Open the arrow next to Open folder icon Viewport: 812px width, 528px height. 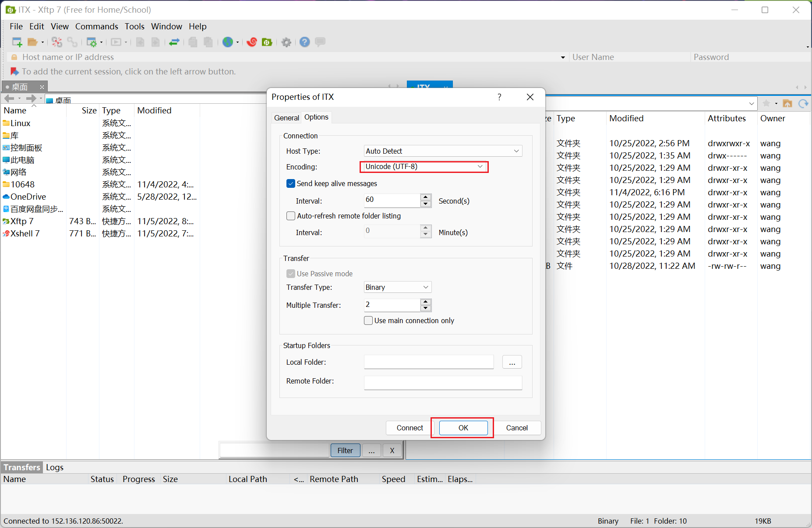tap(42, 42)
